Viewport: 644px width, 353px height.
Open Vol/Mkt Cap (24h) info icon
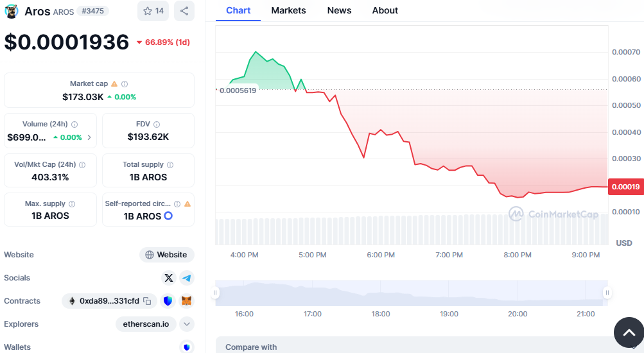[x=82, y=164]
